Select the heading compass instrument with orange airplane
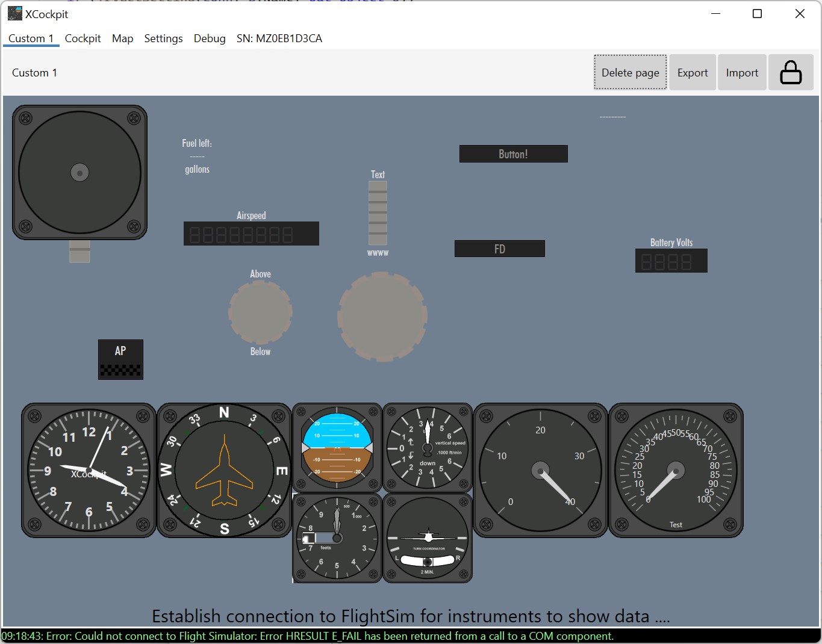Viewport: 822px width, 644px height. coord(224,470)
